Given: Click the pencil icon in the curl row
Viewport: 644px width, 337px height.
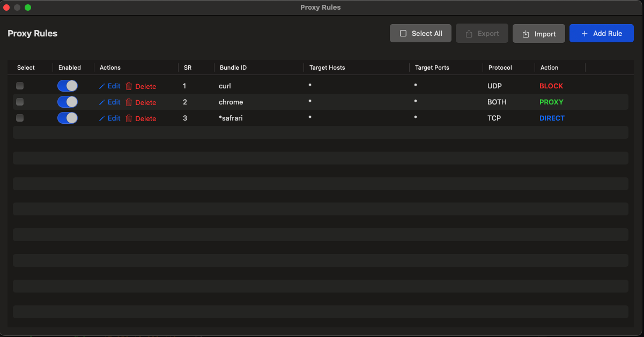Looking at the screenshot, I should point(102,86).
